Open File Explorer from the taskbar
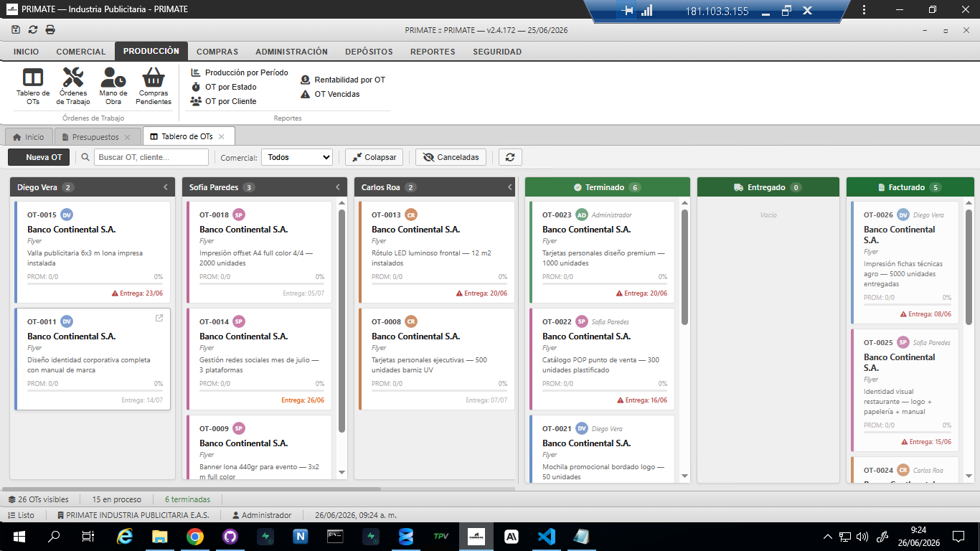The image size is (980, 551). [159, 536]
